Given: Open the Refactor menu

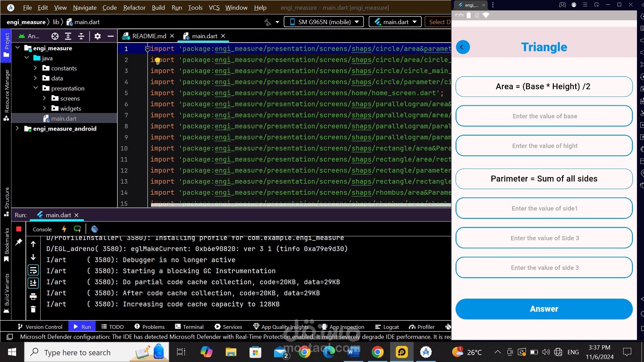Looking at the screenshot, I should click(x=134, y=7).
